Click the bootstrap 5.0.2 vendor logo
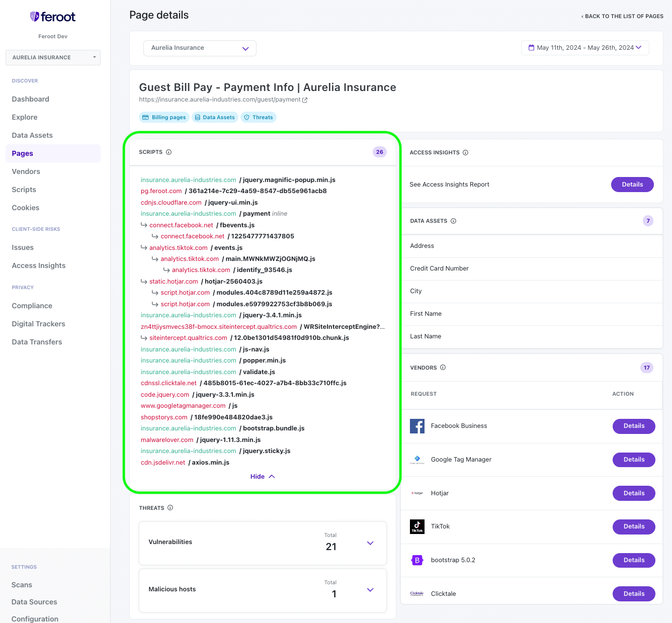The width and height of the screenshot is (672, 623). 417,560
